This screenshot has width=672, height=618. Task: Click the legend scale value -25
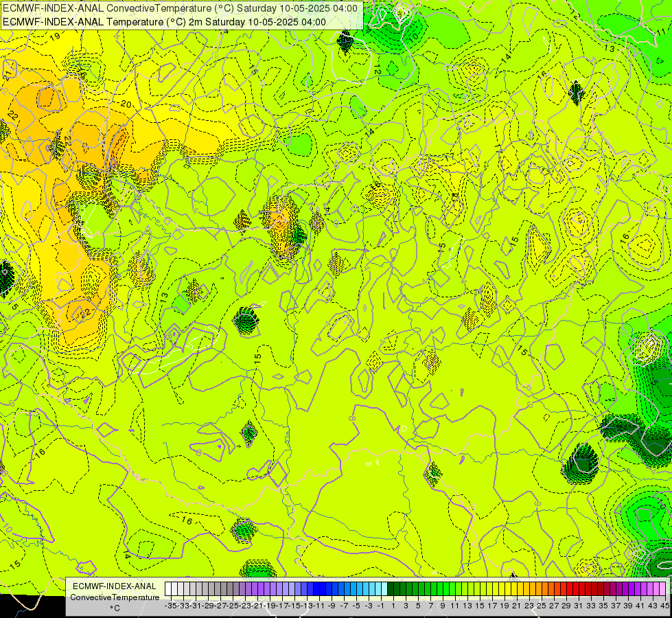[x=233, y=606]
